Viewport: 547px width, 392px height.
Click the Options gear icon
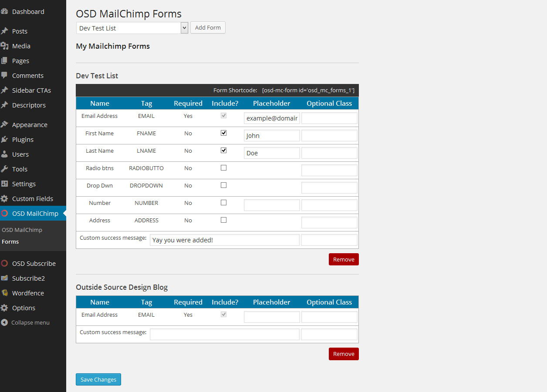click(x=4, y=308)
